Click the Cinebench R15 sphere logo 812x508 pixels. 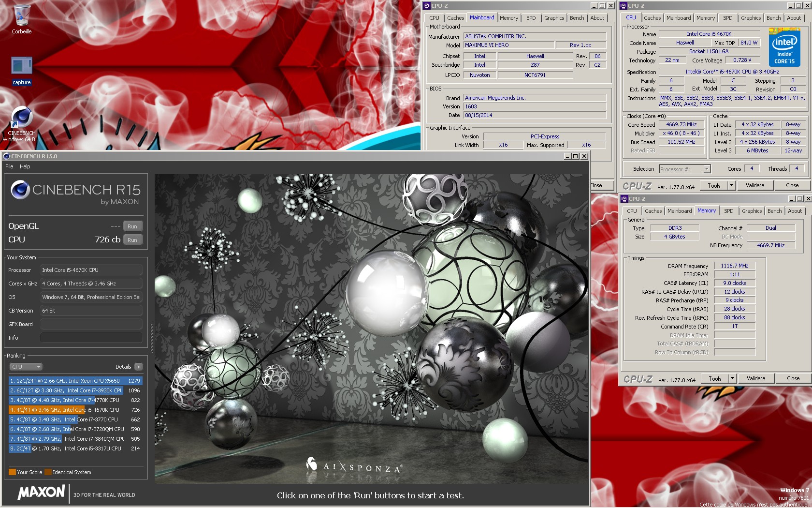20,190
